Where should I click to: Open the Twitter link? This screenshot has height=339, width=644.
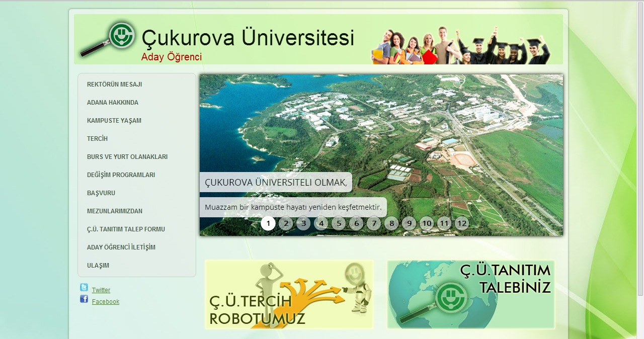[x=101, y=290]
